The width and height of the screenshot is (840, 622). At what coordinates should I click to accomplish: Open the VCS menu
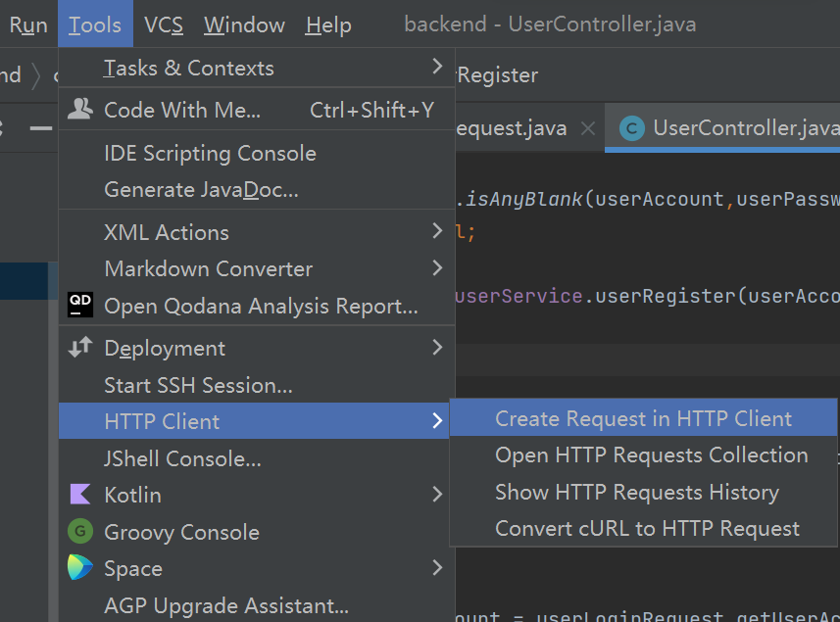coord(163,25)
